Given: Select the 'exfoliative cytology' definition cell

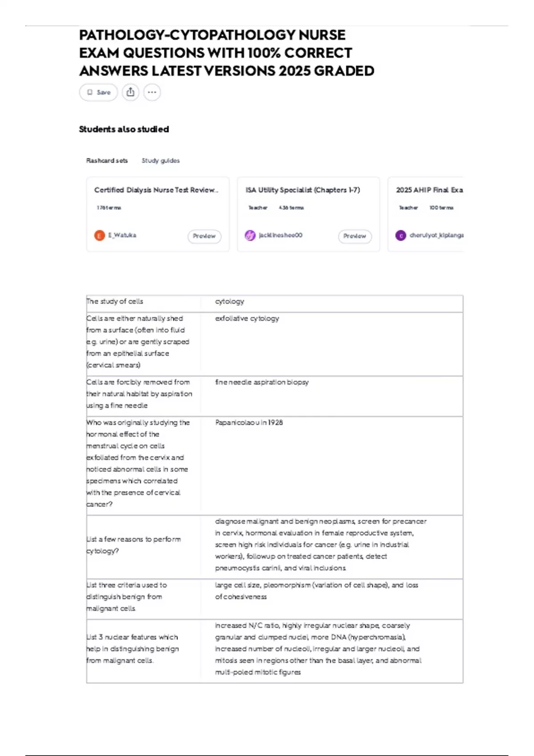Looking at the screenshot, I should (x=332, y=344).
